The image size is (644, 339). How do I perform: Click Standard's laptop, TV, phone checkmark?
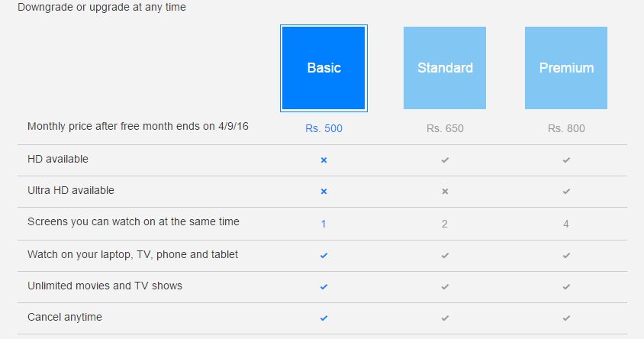[445, 256]
